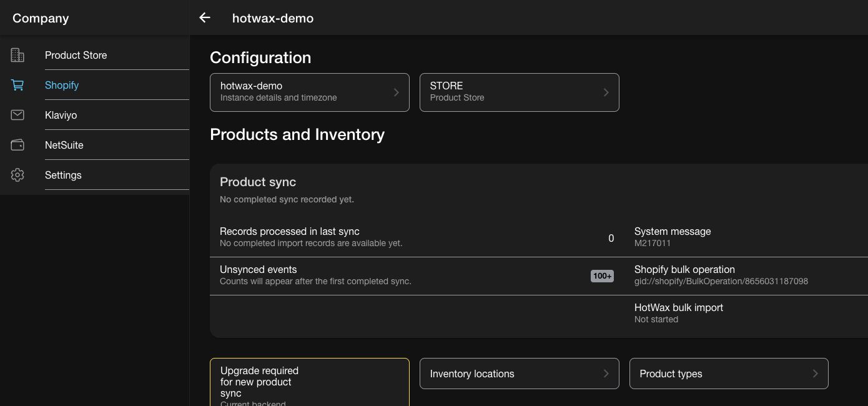This screenshot has height=406, width=868.
Task: Click the Shopify bulk operation gid text
Action: [721, 281]
